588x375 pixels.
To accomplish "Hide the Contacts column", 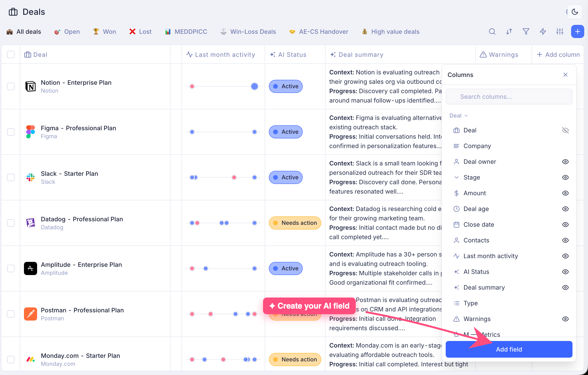I will (565, 240).
